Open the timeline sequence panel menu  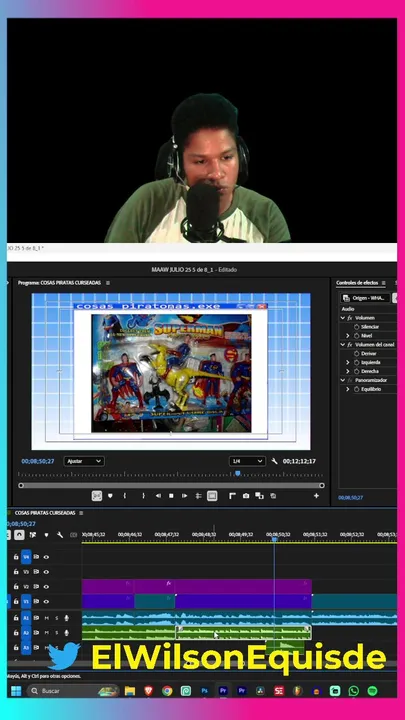pyautogui.click(x=81, y=513)
